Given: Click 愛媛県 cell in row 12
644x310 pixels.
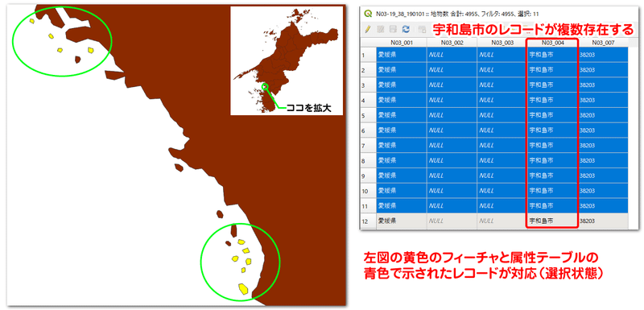Looking at the screenshot, I should click(401, 221).
